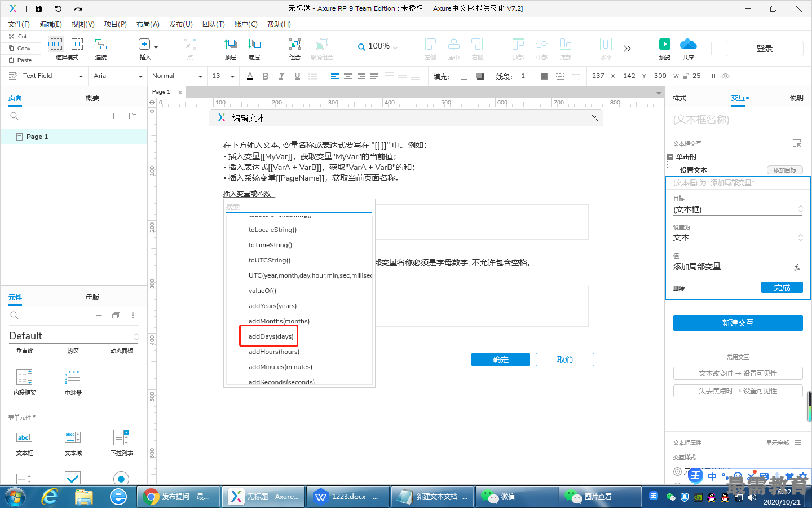This screenshot has height=508, width=812.
Task: Select the 中继器 repeater widget
Action: click(x=73, y=382)
